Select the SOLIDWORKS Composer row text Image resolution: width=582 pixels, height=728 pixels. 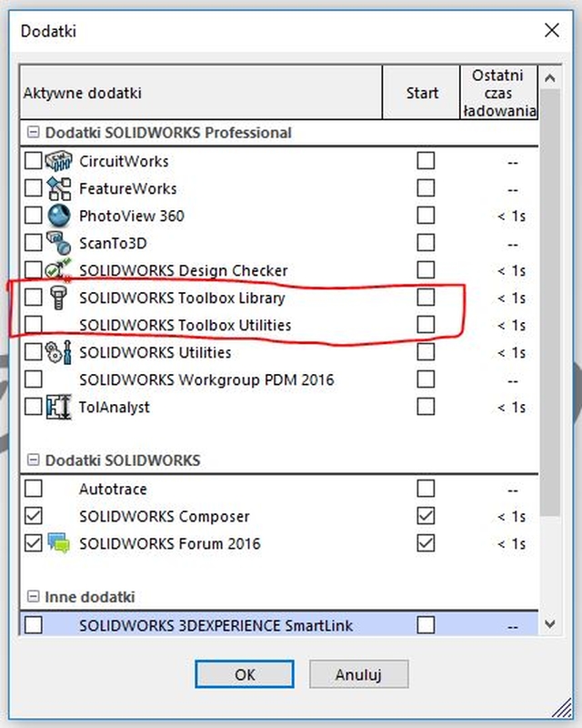click(x=165, y=516)
